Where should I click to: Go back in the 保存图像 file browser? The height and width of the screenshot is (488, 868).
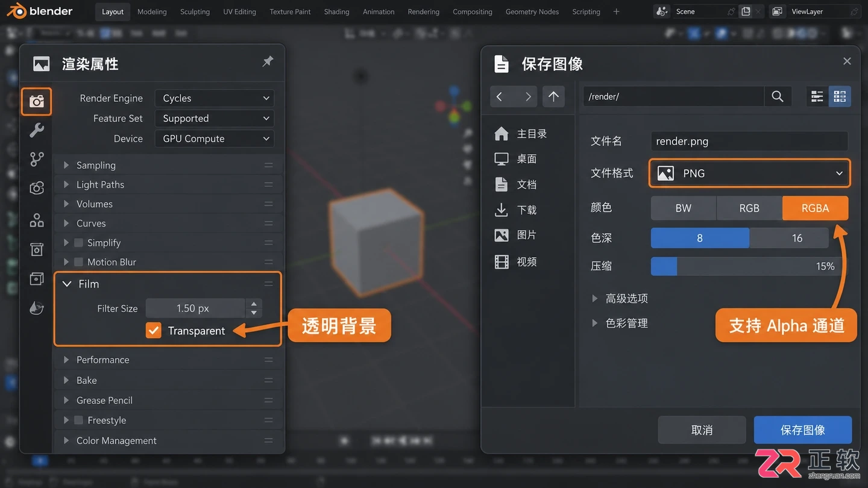pyautogui.click(x=499, y=96)
